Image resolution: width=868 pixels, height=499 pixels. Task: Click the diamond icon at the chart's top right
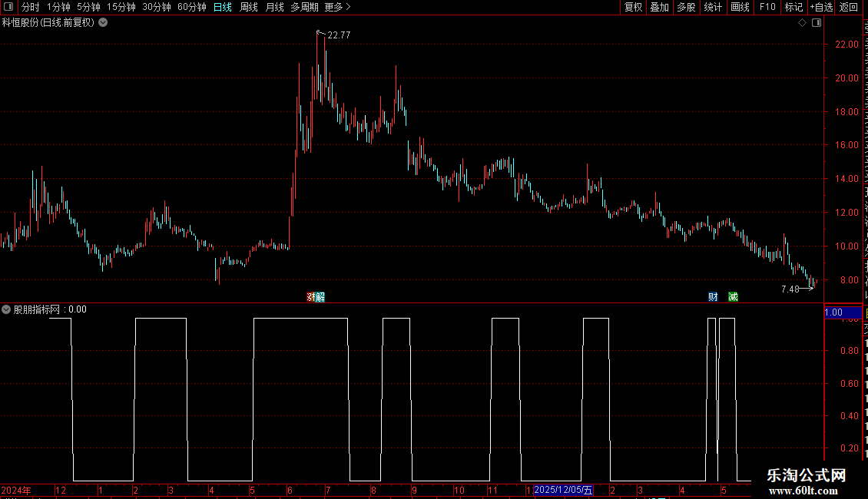(802, 23)
